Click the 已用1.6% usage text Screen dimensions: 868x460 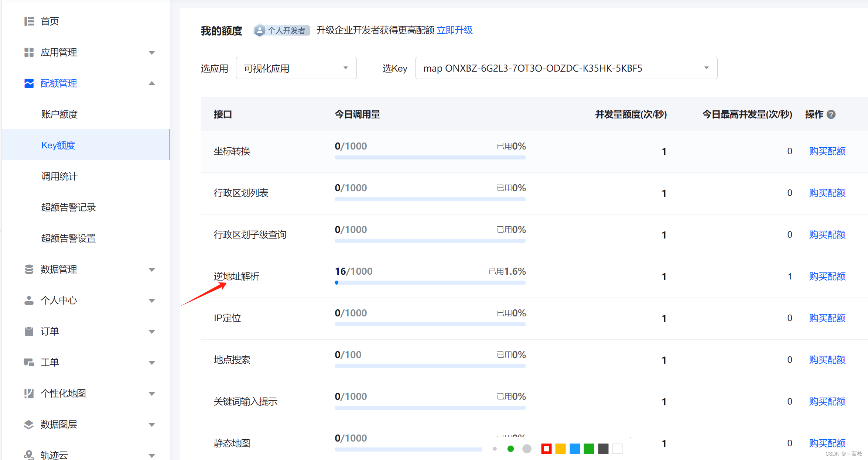tap(507, 271)
